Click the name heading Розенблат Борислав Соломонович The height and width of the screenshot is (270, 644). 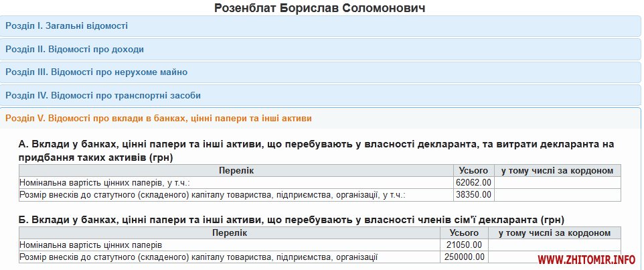[320, 8]
